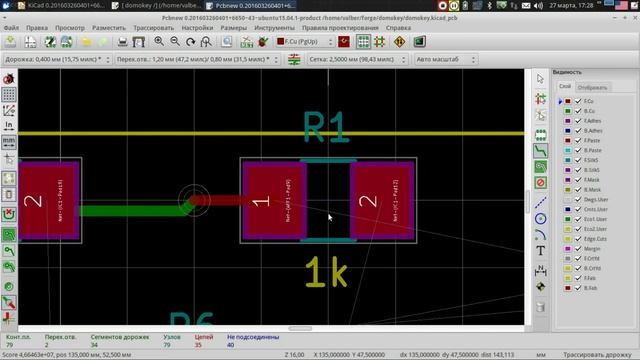
Task: Select the Add filled zone tool
Action: coord(540,167)
